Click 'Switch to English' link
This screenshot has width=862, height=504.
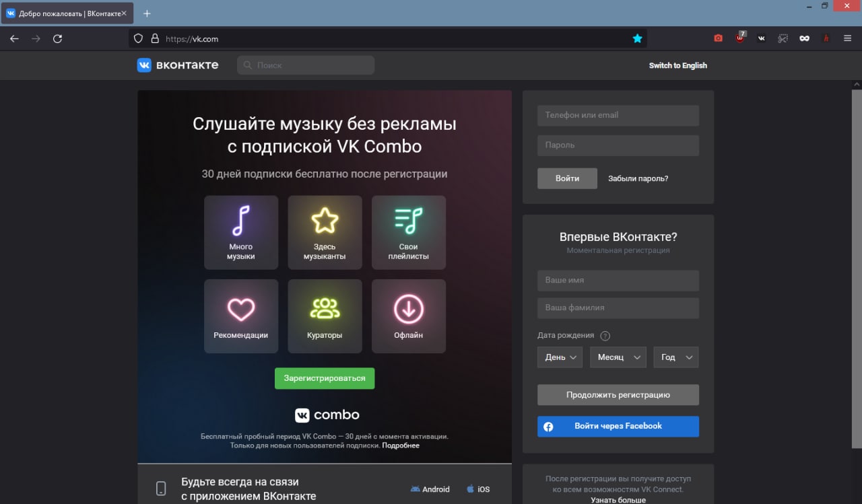click(x=678, y=65)
